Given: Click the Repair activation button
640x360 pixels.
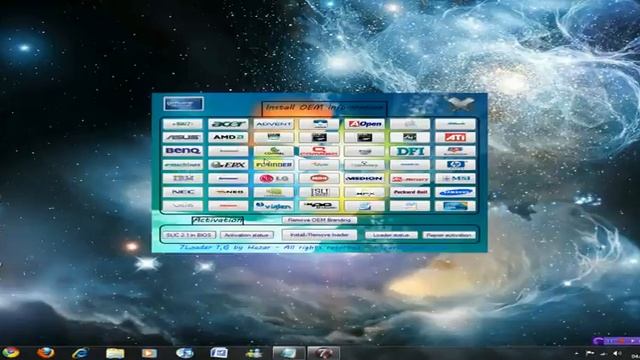Looking at the screenshot, I should click(449, 235).
